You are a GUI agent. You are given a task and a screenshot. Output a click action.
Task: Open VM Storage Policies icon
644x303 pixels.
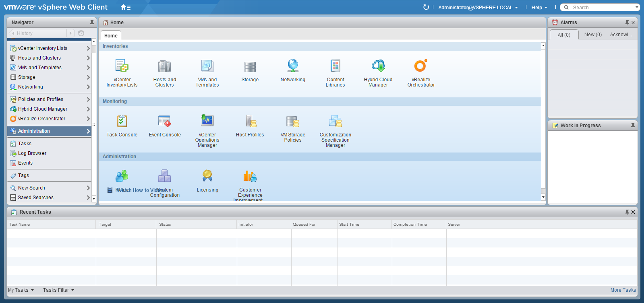[293, 121]
